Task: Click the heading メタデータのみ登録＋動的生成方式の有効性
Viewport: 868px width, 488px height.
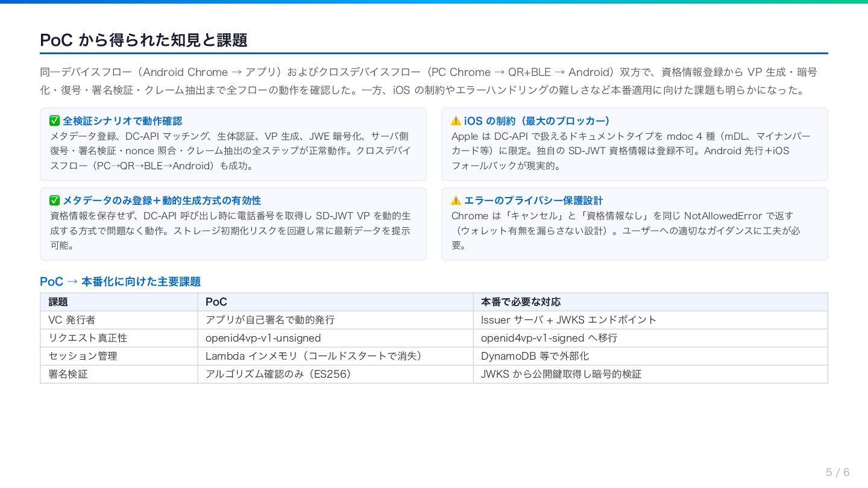Action: tap(162, 200)
